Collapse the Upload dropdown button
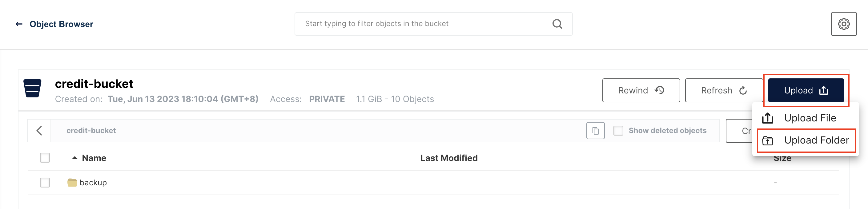 [x=806, y=90]
